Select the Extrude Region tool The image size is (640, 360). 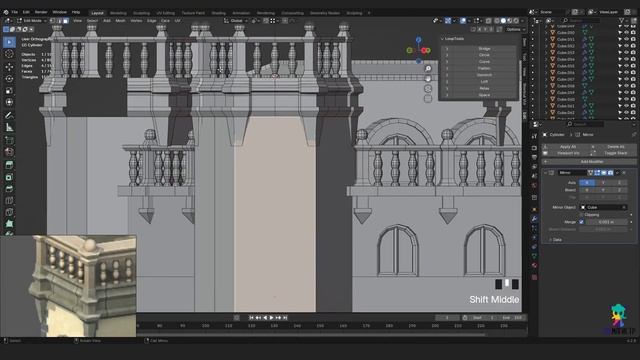[x=9, y=164]
